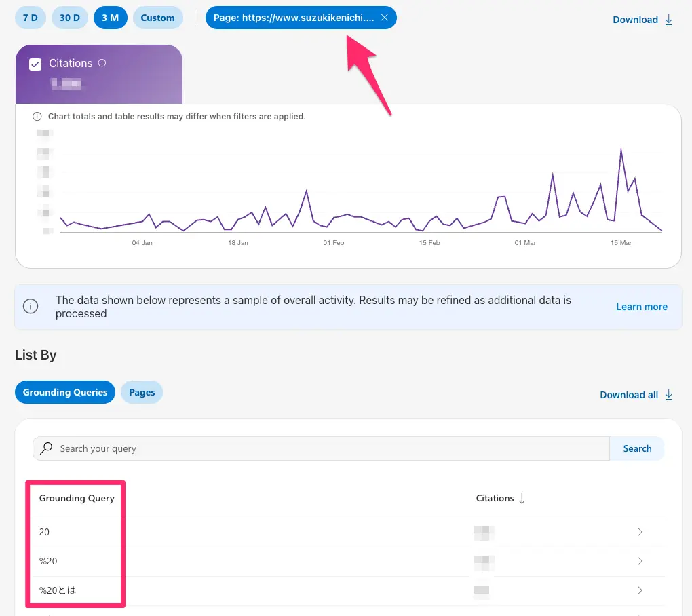The image size is (692, 616).
Task: Click the chart totals info icon
Action: coord(38,117)
